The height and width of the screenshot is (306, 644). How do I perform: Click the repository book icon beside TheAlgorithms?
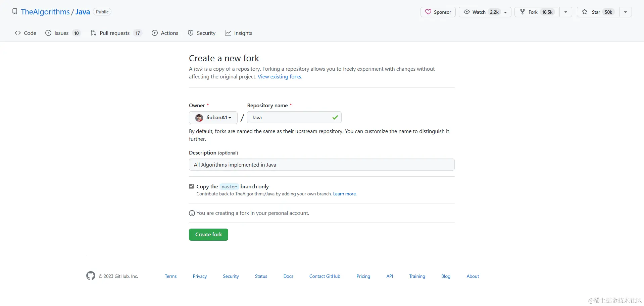click(x=15, y=12)
